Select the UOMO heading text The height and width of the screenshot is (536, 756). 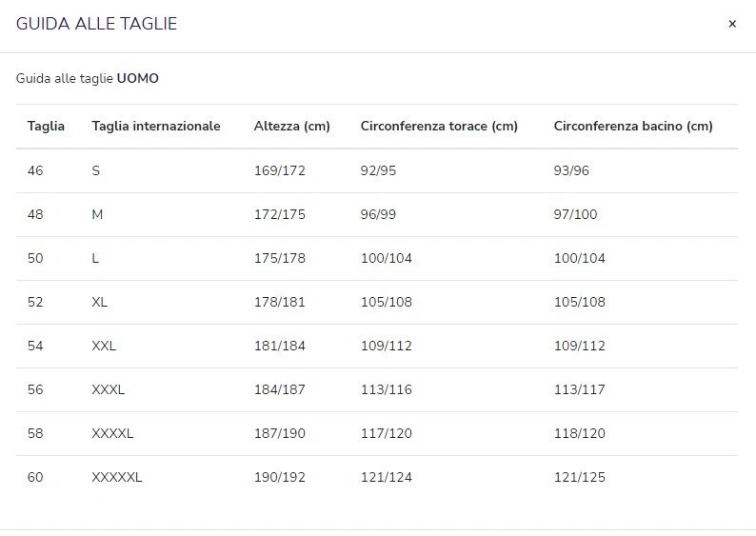(137, 78)
